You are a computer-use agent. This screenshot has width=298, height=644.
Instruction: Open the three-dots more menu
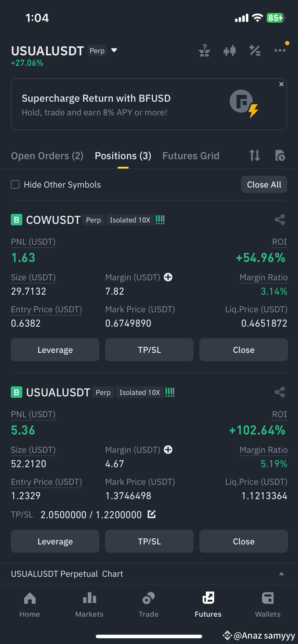pyautogui.click(x=280, y=50)
